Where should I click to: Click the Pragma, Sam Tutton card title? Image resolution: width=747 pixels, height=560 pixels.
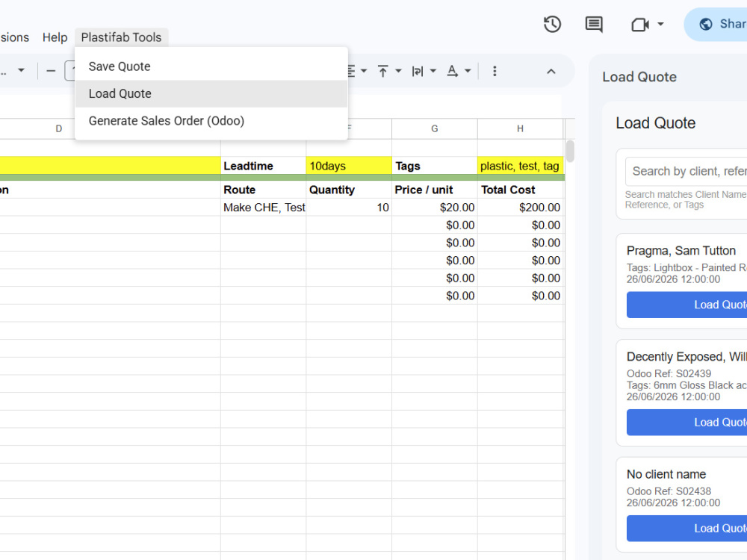[x=681, y=250]
